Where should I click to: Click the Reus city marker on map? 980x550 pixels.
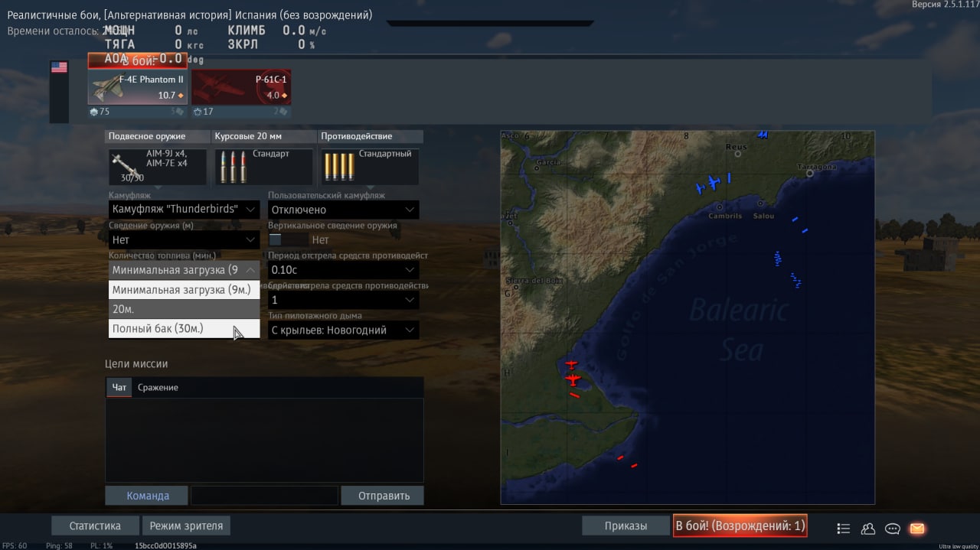tap(736, 154)
